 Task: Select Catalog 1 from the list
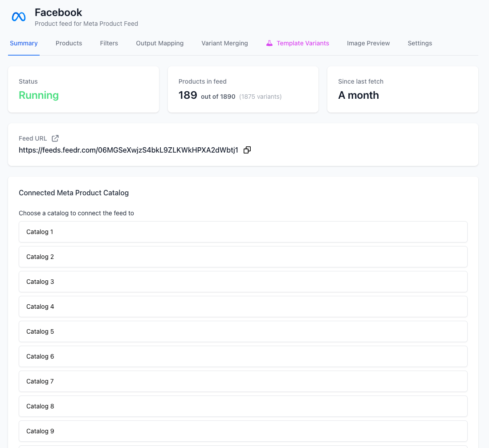tap(243, 232)
